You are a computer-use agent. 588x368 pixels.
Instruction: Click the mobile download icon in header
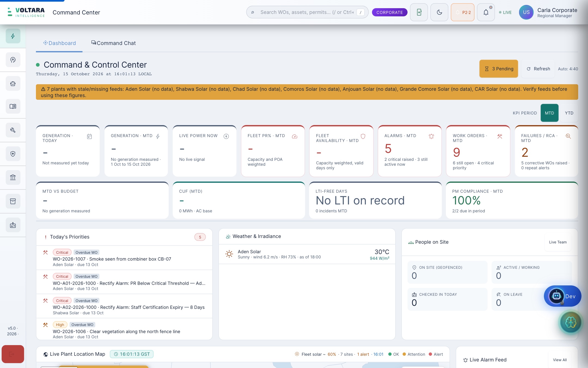(419, 12)
